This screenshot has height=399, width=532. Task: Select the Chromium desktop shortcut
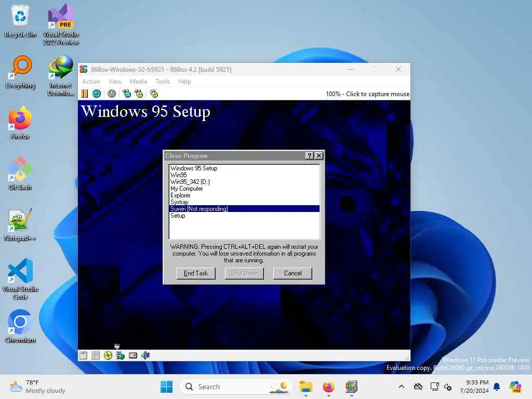click(x=20, y=326)
